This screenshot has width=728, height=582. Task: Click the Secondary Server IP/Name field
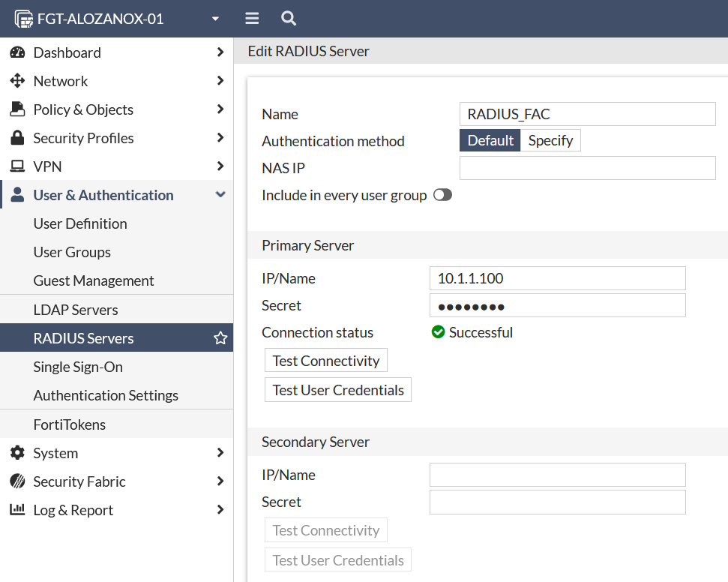coord(557,475)
